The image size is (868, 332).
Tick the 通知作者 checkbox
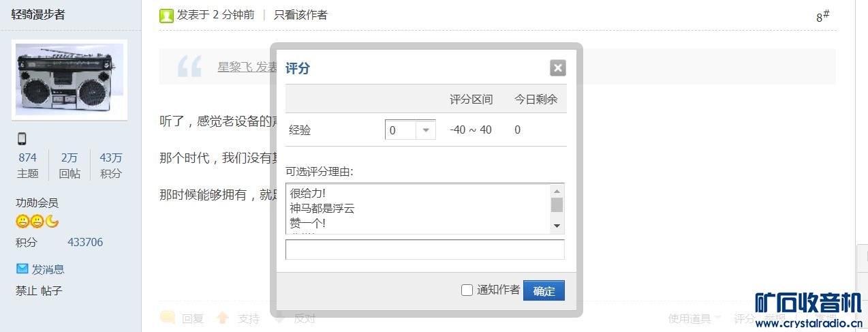click(467, 290)
